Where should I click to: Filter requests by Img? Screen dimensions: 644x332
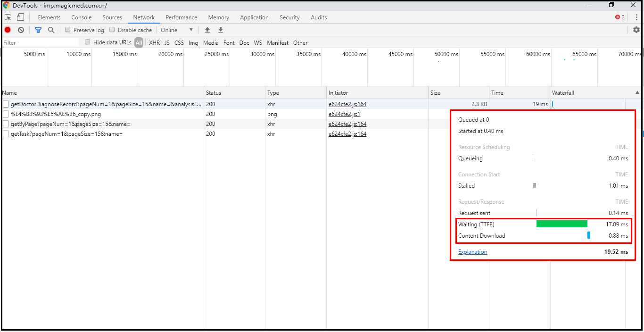point(193,42)
